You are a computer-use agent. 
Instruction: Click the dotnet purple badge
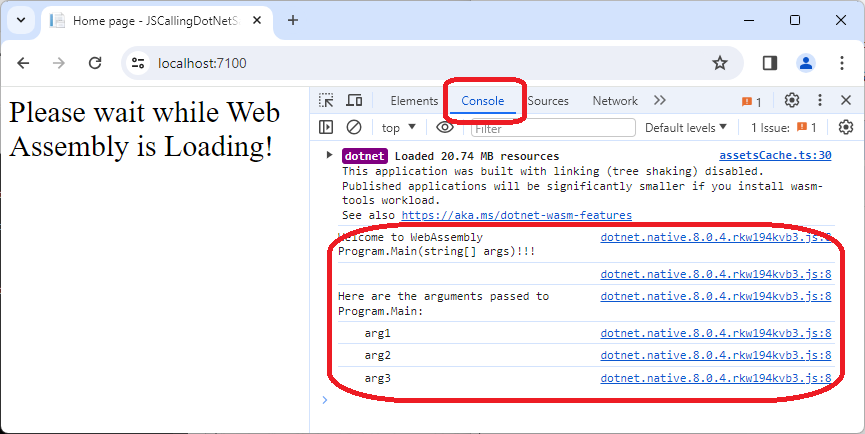(x=365, y=156)
